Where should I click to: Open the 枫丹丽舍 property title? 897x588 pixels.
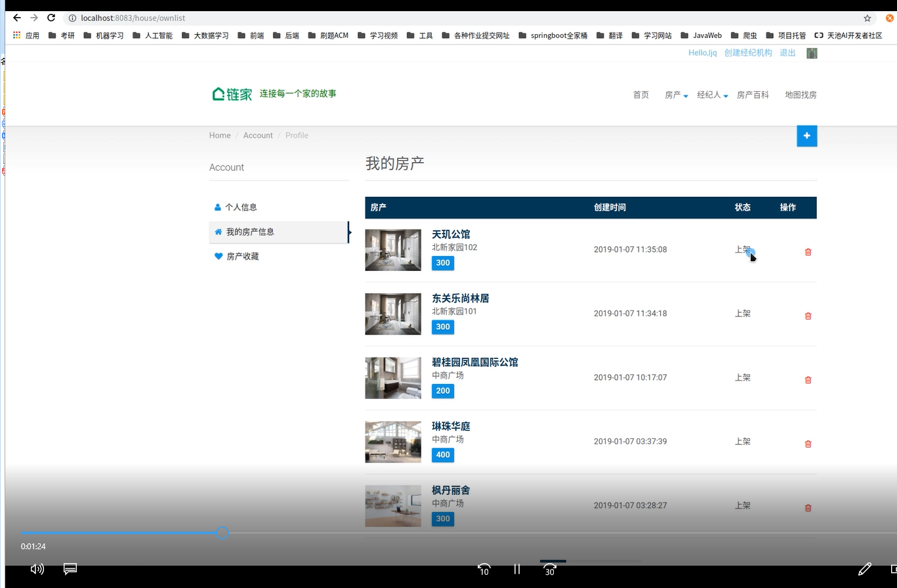pos(451,490)
